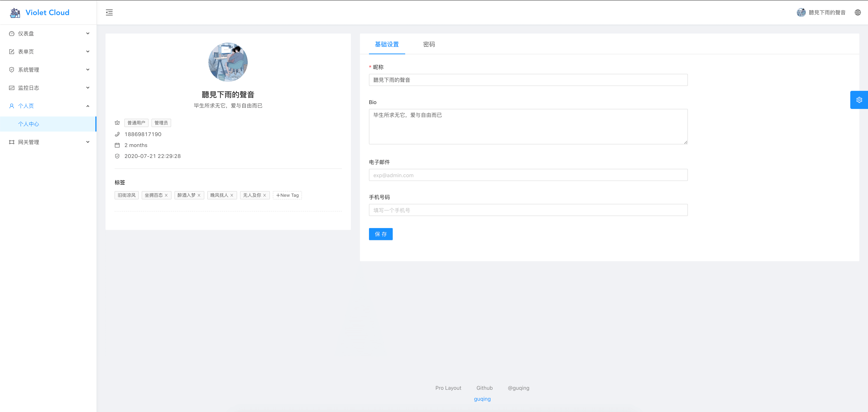Add a tag with New Tag
The image size is (868, 412).
(287, 195)
